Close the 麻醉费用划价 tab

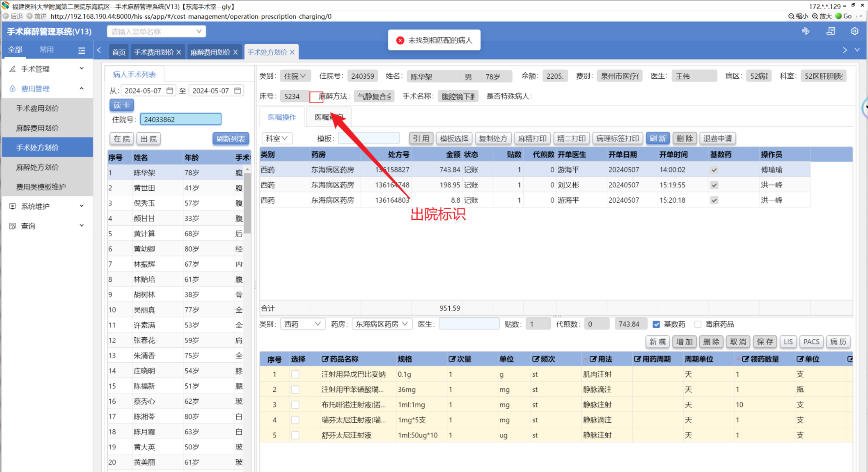pos(235,52)
